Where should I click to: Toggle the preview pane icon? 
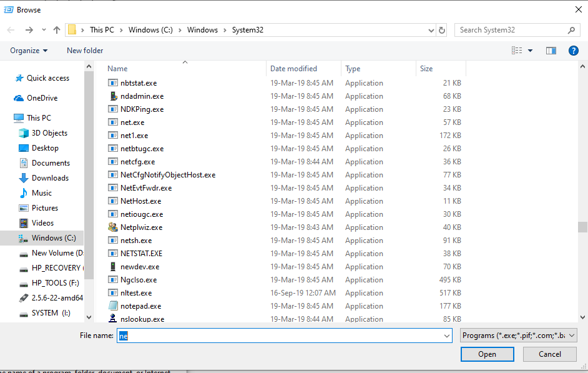551,51
